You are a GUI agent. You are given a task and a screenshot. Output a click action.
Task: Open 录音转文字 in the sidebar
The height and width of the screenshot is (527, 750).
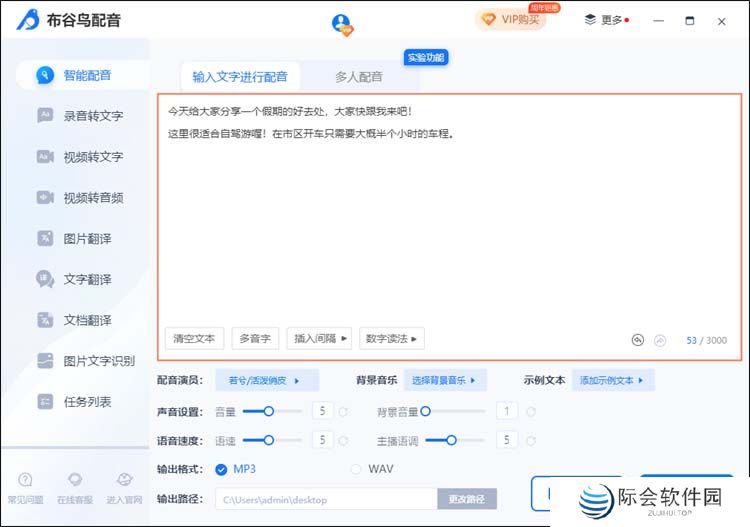click(93, 116)
